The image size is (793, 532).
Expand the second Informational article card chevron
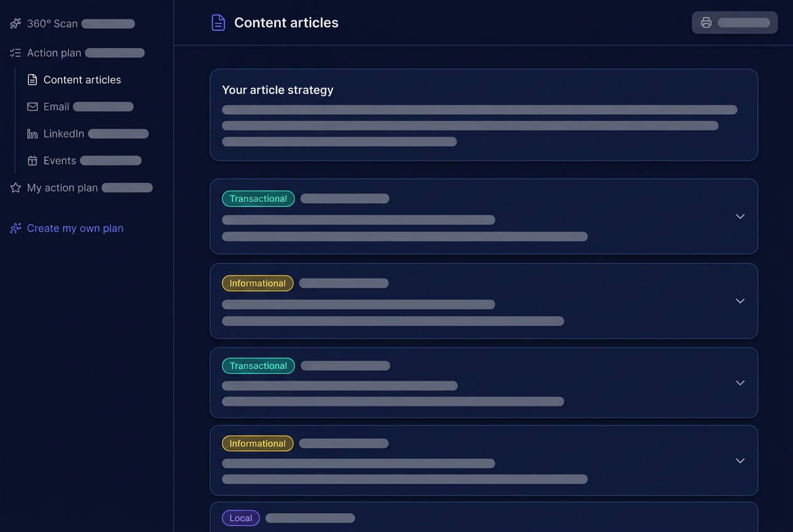click(x=740, y=460)
